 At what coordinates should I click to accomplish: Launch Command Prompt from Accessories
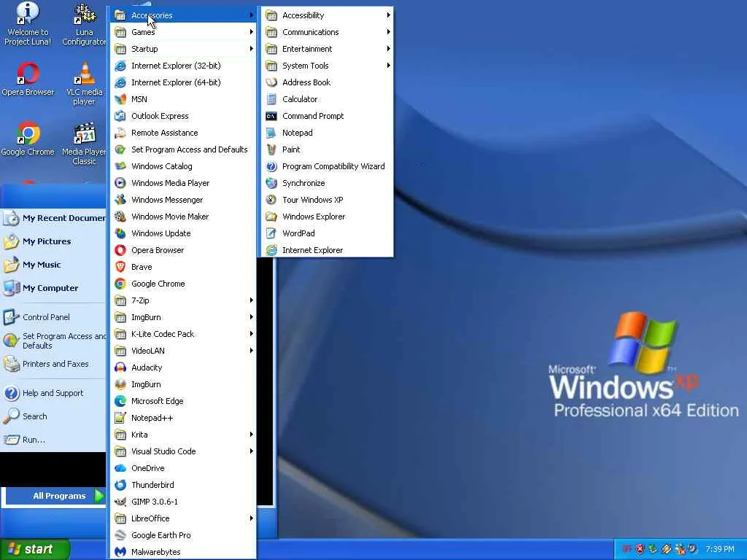pos(327,116)
